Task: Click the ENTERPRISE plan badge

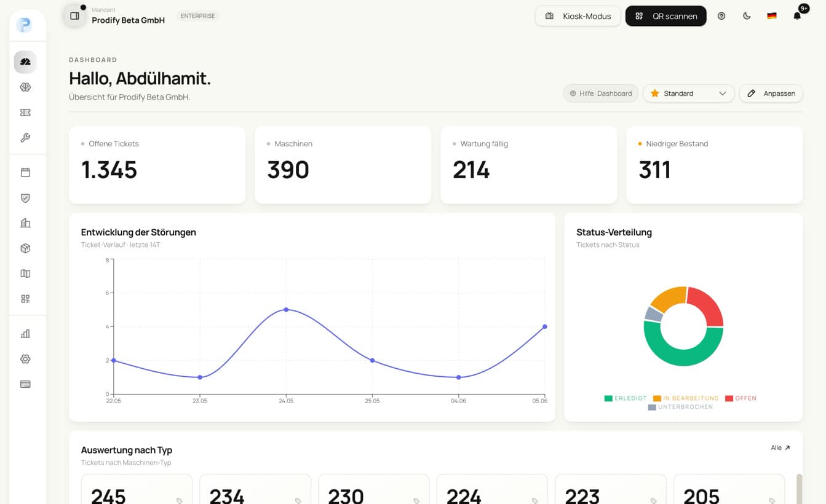Action: click(x=198, y=16)
